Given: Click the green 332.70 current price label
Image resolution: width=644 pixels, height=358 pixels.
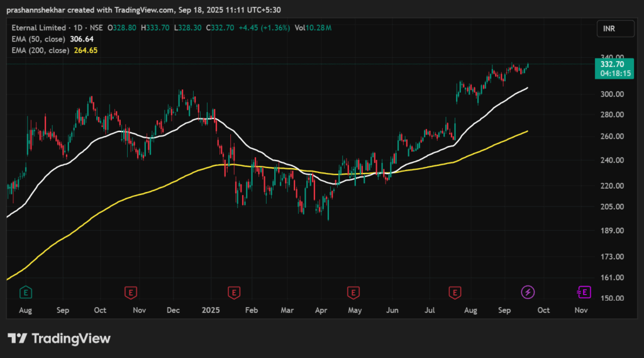Looking at the screenshot, I should (613, 64).
